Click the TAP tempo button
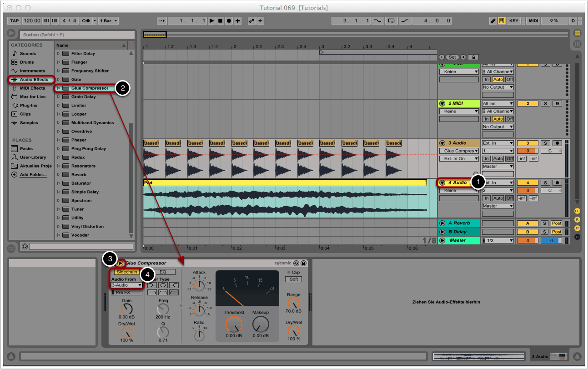588x370 pixels. (15, 20)
